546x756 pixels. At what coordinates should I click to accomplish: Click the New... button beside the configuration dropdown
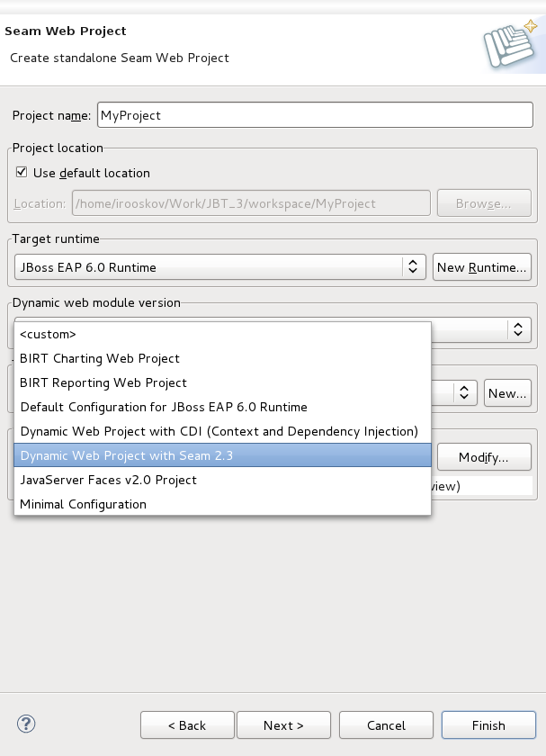507,391
